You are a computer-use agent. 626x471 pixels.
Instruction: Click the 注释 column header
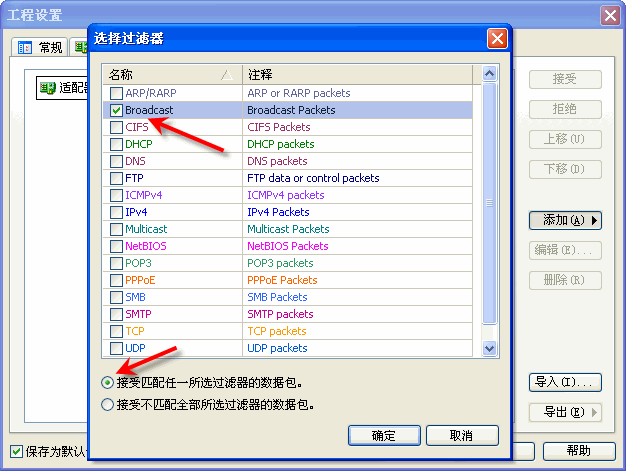357,75
